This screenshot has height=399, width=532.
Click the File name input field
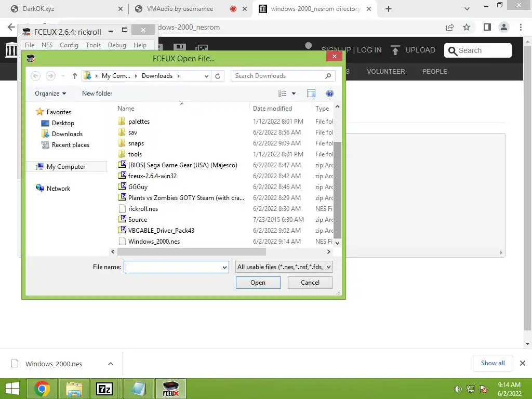[x=172, y=268]
